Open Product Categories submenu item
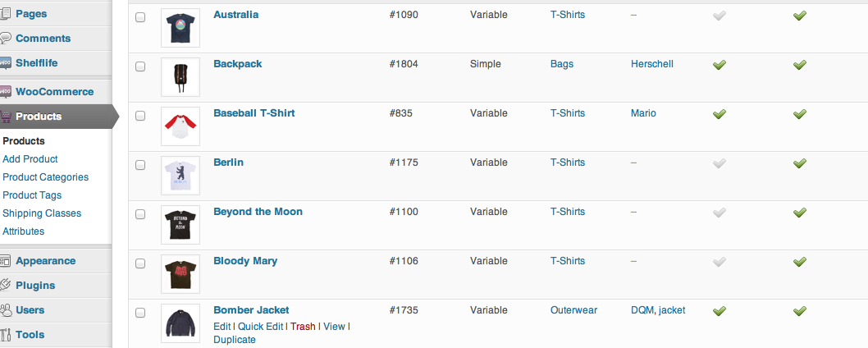 [45, 177]
